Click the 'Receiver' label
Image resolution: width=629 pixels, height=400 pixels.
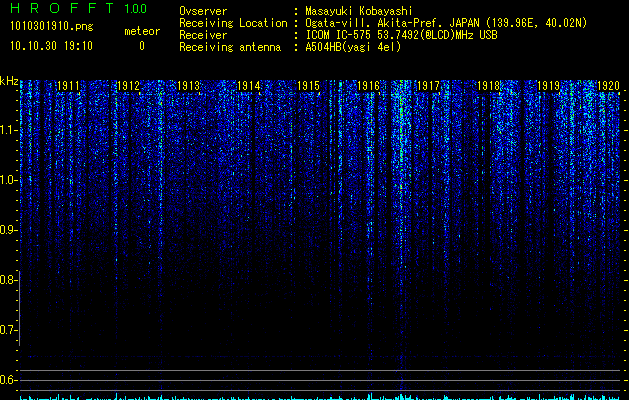pos(203,35)
